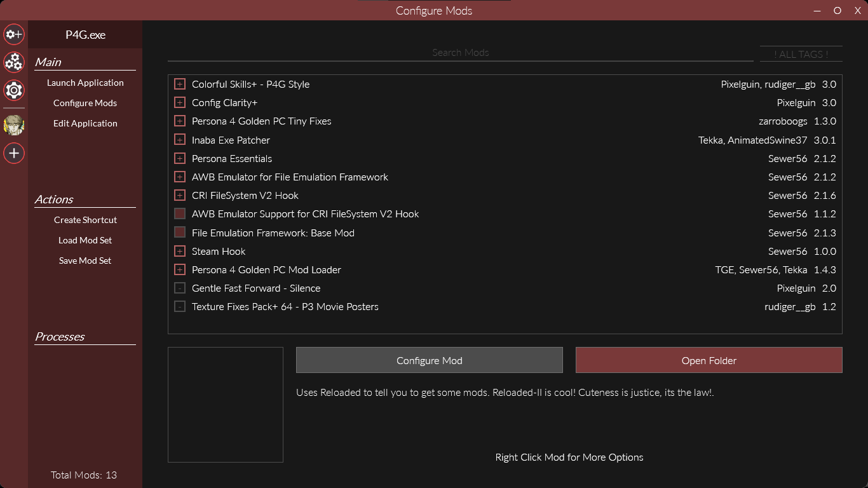
Task: Toggle Persona 4 Golden PC Mod Loader checkbox
Action: pyautogui.click(x=180, y=269)
